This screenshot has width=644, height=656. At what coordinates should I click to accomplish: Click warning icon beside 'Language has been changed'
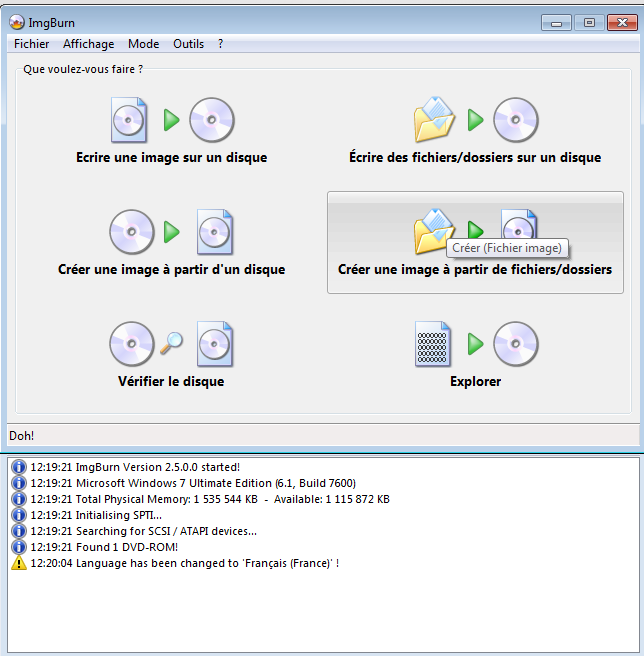coord(19,563)
